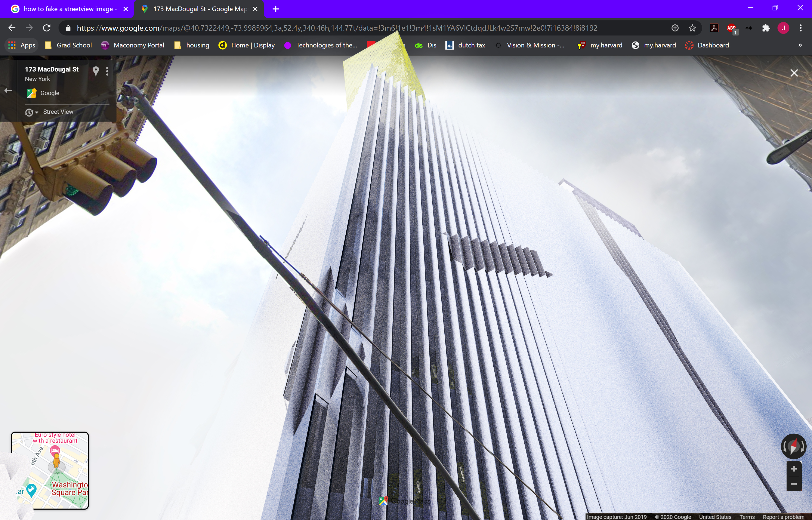Zoom out with the minus button
Viewport: 812px width, 520px height.
pos(794,484)
